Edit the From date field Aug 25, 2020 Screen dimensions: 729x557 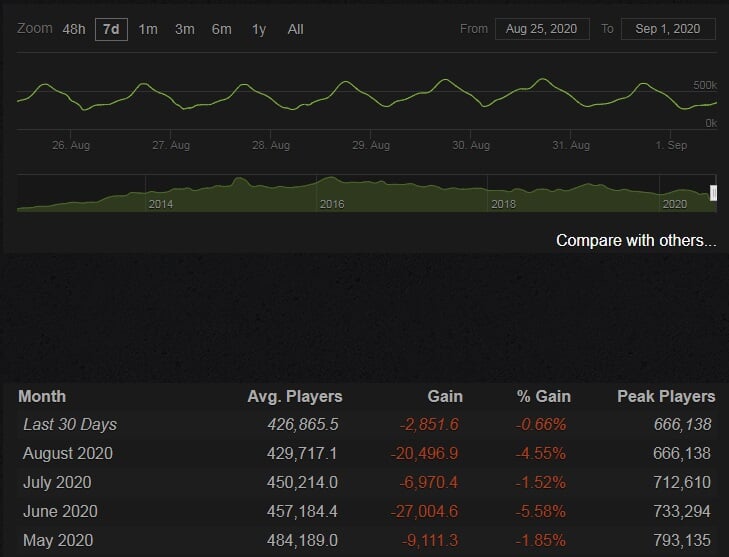coord(542,29)
